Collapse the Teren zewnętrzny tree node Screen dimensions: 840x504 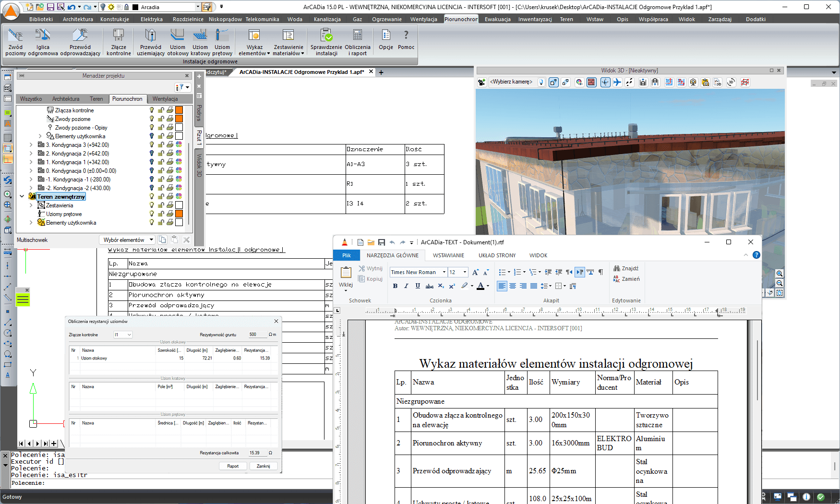pos(22,197)
